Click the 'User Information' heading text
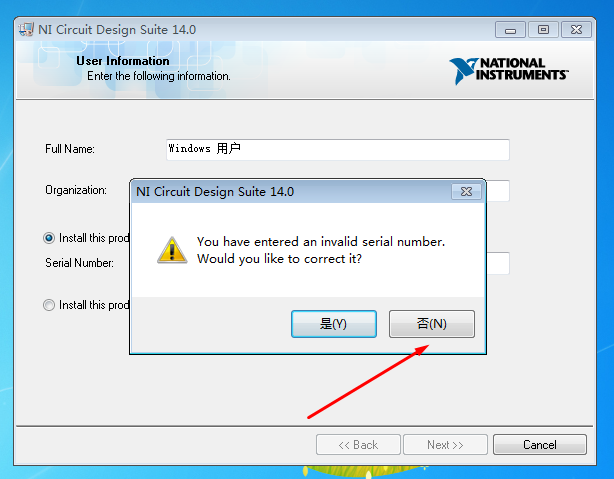614x479 pixels. tap(123, 61)
